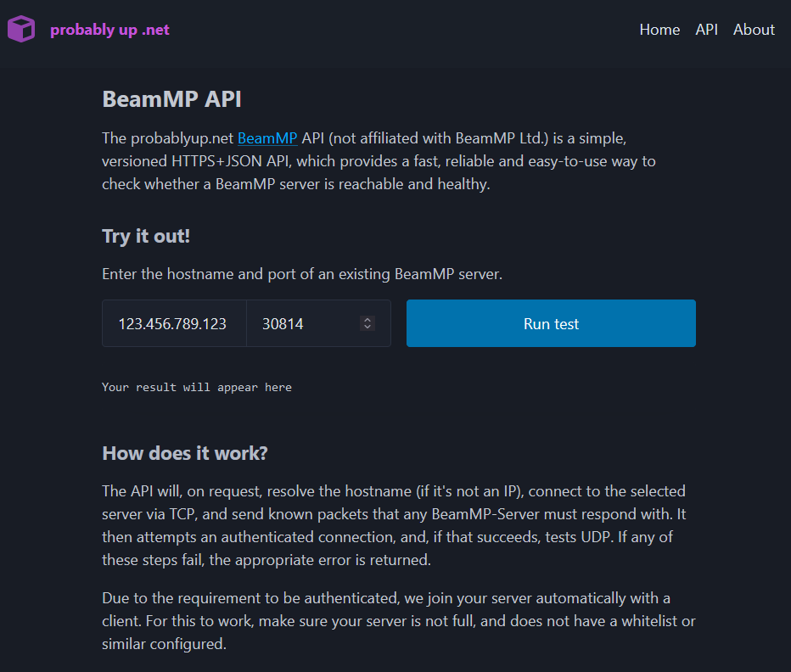Click the 'Enter the hostname and port' instruction
The width and height of the screenshot is (791, 672).
click(302, 274)
